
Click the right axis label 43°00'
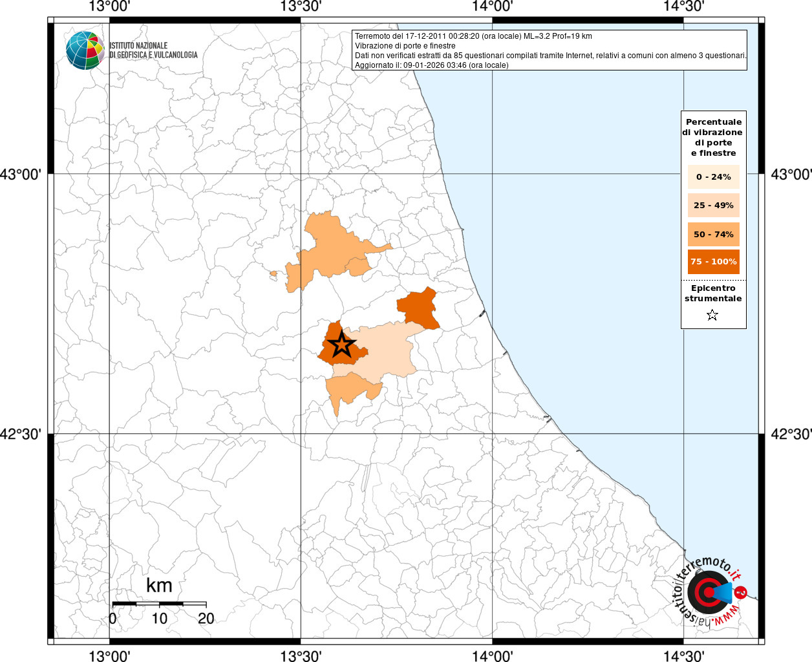coord(791,174)
